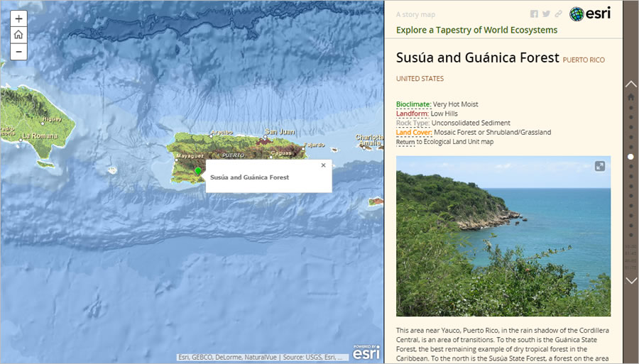The height and width of the screenshot is (364, 639).
Task: Click the Arecibo label on the map
Action: pyautogui.click(x=222, y=132)
